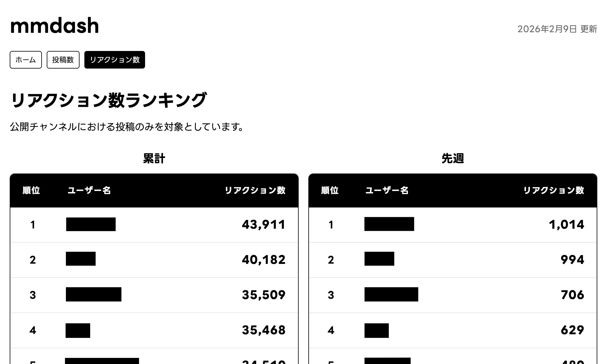Select the リアクション数 tab
The height and width of the screenshot is (364, 607).
pyautogui.click(x=114, y=60)
